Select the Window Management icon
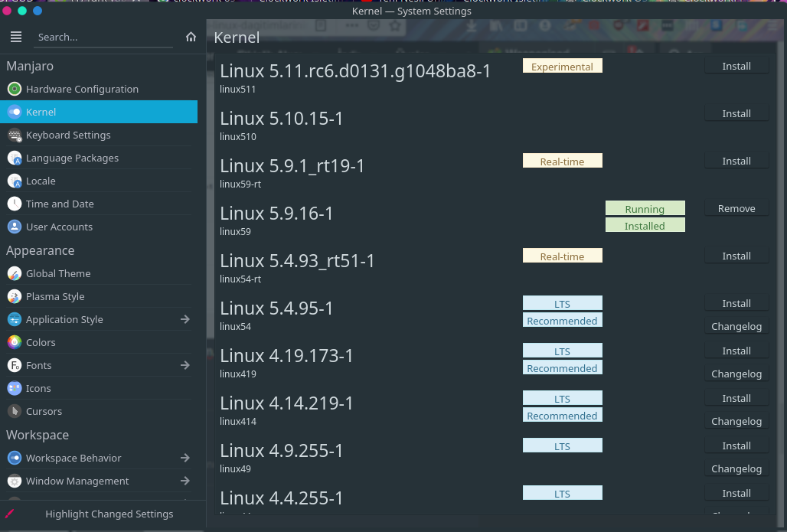Screen dimensions: 787x532 [15, 481]
